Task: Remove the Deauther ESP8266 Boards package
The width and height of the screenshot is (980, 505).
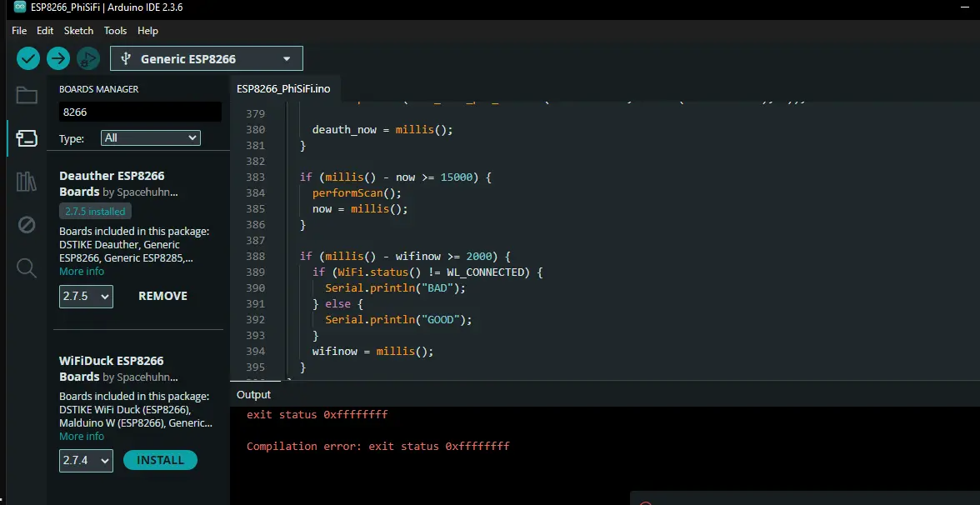Action: [162, 297]
